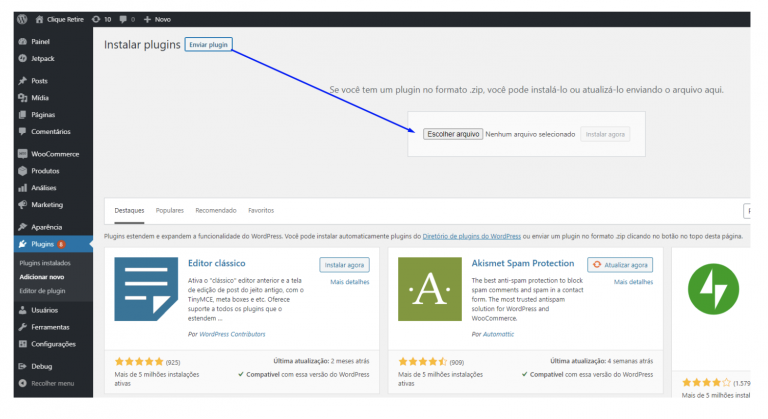Switch to the Populares tab

170,211
